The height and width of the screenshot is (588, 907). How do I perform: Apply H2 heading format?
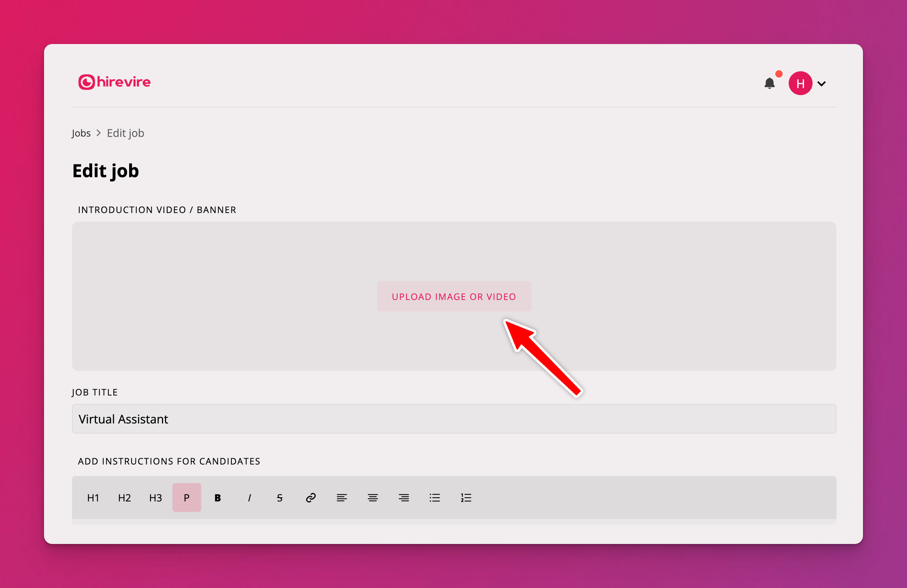pos(124,497)
